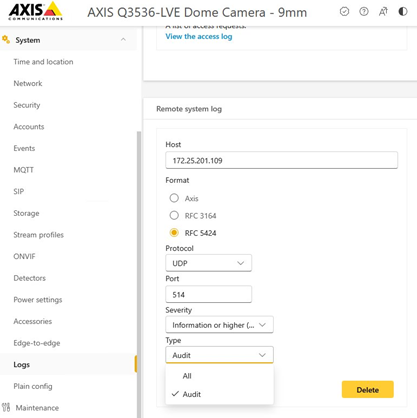Open the status checkmark icon in header

point(344,12)
